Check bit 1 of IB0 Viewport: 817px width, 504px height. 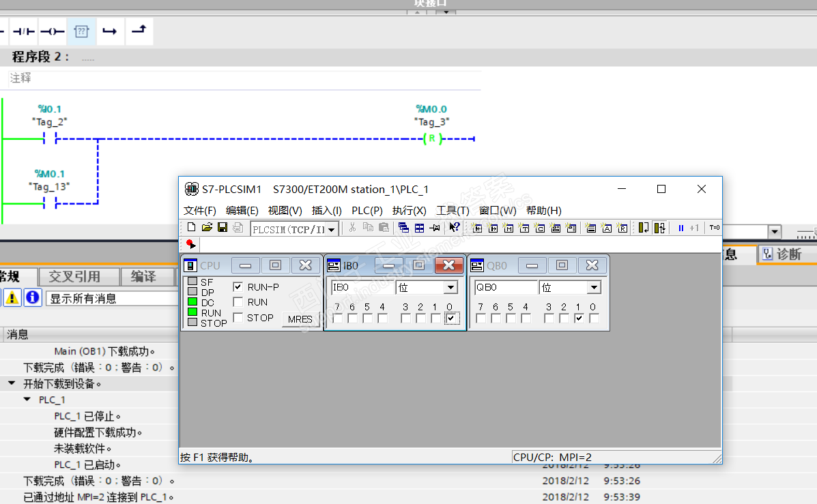(435, 318)
